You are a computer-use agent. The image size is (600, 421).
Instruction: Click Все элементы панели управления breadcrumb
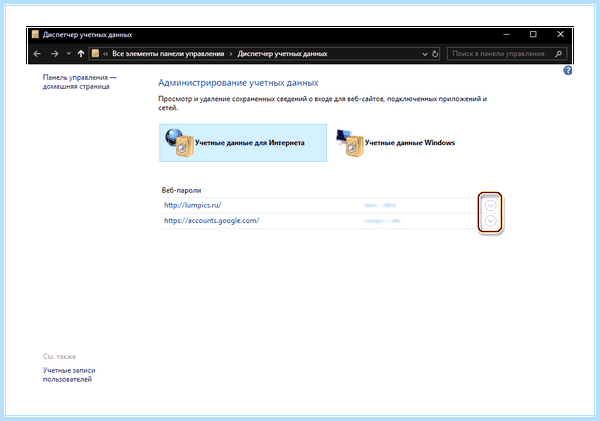tap(168, 54)
